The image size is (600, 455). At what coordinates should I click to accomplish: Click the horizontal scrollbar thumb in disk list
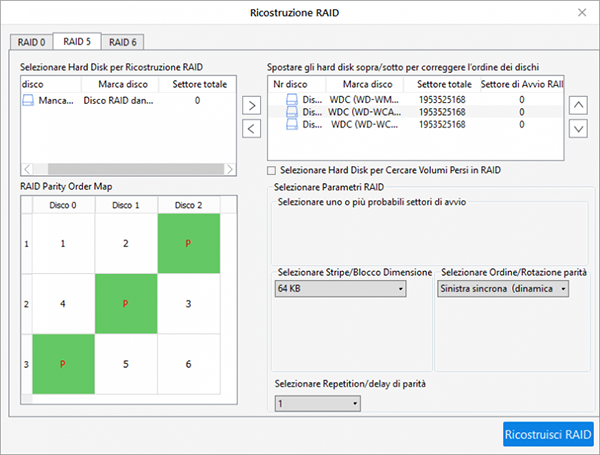[x=136, y=169]
